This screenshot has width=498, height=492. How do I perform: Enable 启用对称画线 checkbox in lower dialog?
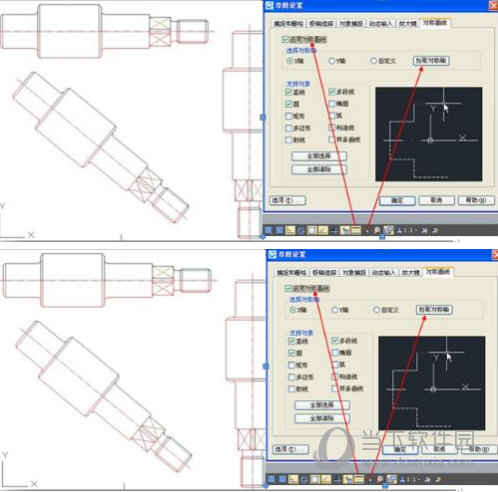[x=288, y=288]
